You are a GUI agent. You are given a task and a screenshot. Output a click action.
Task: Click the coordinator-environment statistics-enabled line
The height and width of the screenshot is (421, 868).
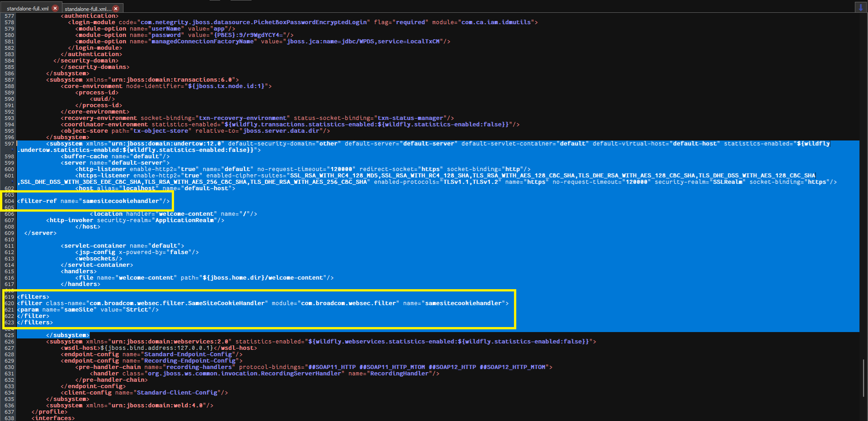tap(290, 125)
